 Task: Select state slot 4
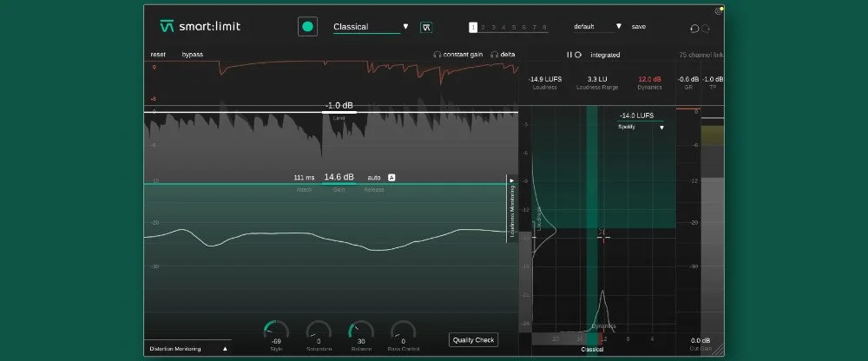(503, 27)
